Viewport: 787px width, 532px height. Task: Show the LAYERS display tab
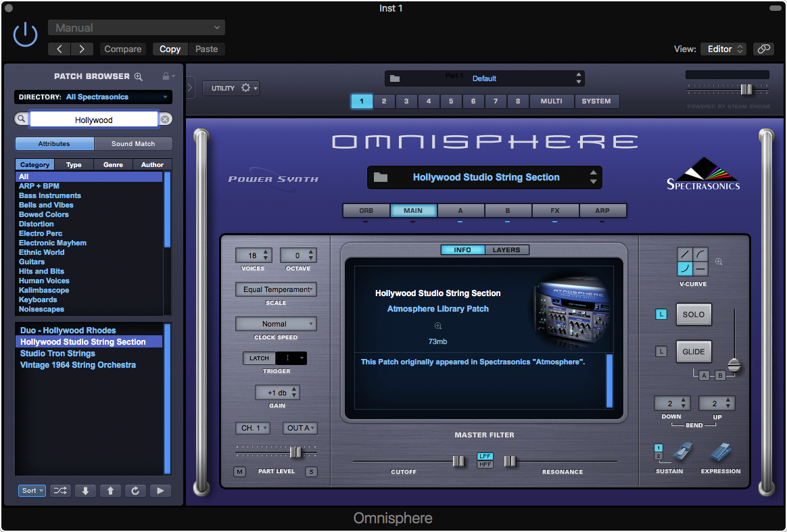(x=506, y=250)
